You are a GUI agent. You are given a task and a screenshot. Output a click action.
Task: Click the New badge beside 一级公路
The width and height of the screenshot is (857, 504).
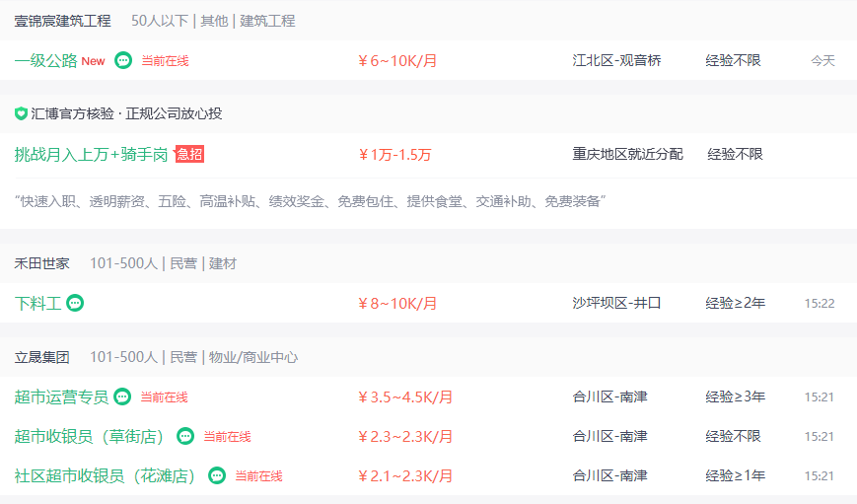point(93,61)
